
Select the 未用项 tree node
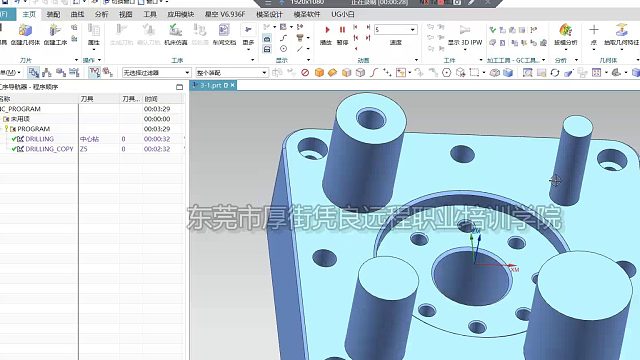pyautogui.click(x=20, y=119)
